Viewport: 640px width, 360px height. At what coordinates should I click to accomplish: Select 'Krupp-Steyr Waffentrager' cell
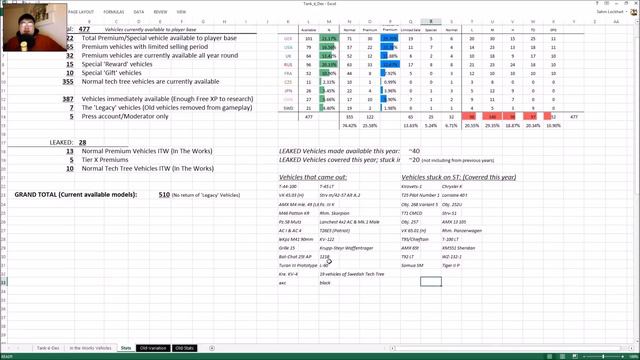[346, 248]
